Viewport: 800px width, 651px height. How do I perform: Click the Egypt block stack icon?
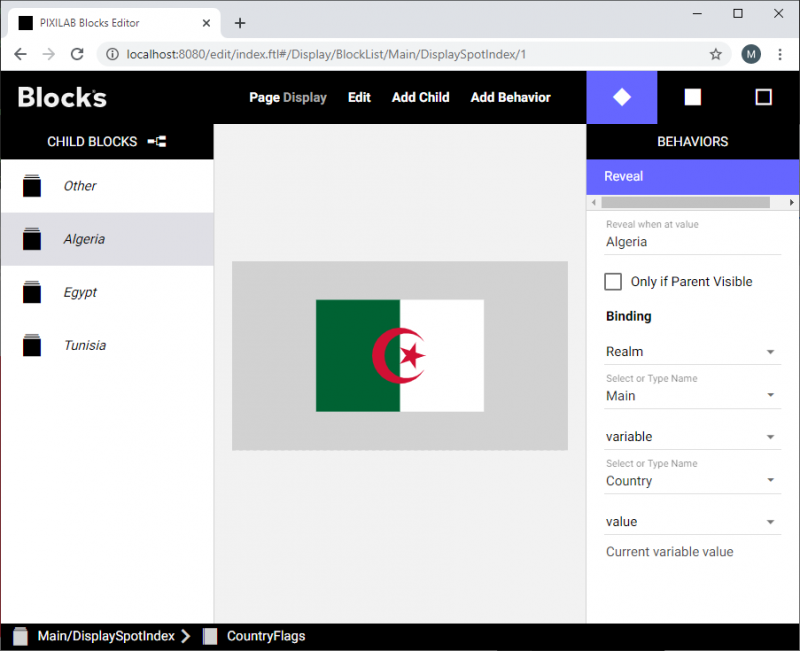pyautogui.click(x=32, y=292)
